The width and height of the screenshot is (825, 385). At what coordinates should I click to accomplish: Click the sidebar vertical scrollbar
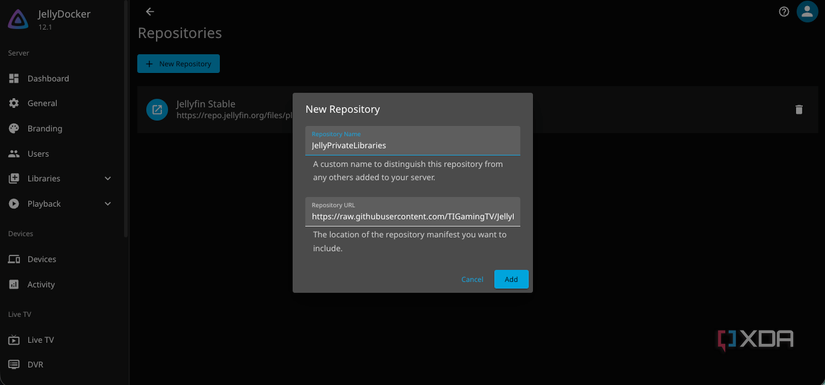point(126,118)
